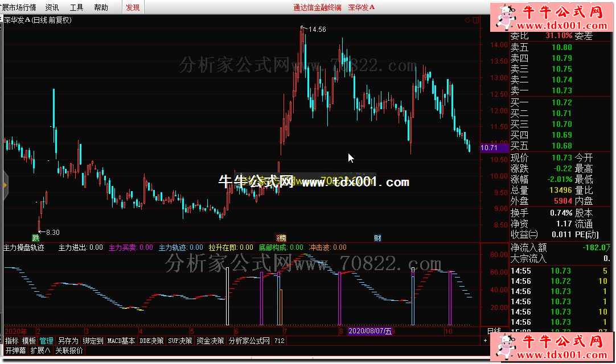Click the 14.56 high price label
The height and width of the screenshot is (364, 616).
(x=317, y=30)
